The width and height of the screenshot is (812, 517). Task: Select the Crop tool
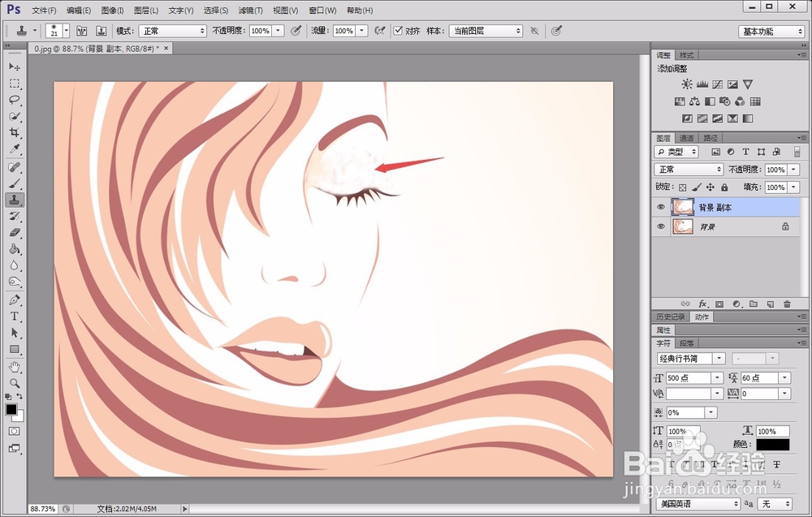tap(15, 133)
